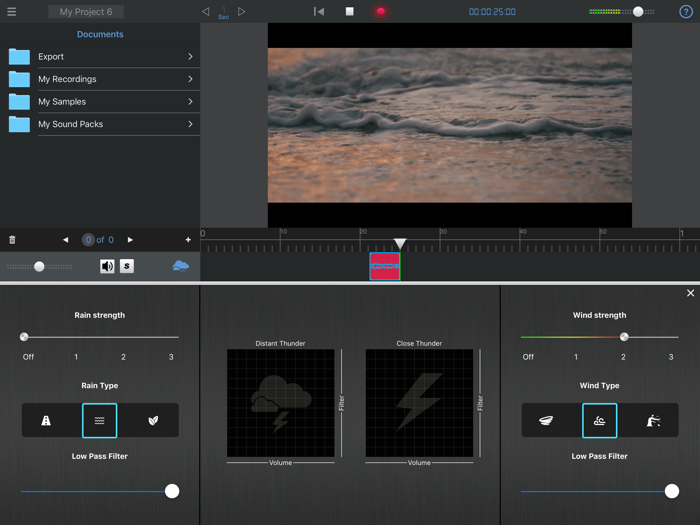Click the Distant Thunder XY pad

[280, 403]
